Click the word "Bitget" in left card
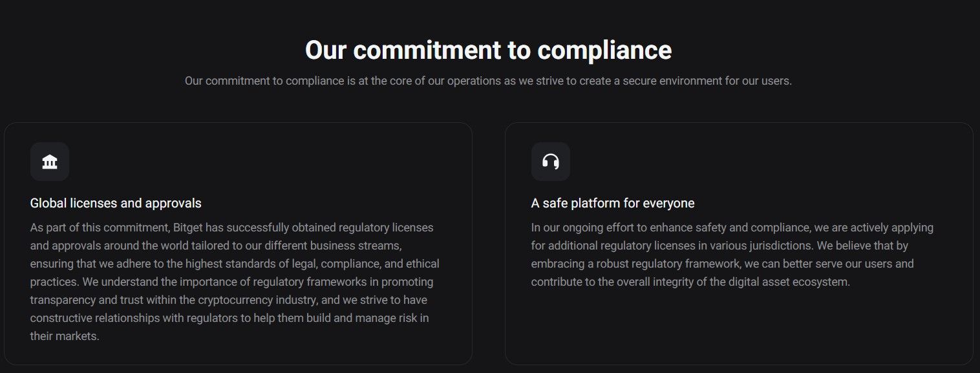980x373 pixels. [189, 228]
